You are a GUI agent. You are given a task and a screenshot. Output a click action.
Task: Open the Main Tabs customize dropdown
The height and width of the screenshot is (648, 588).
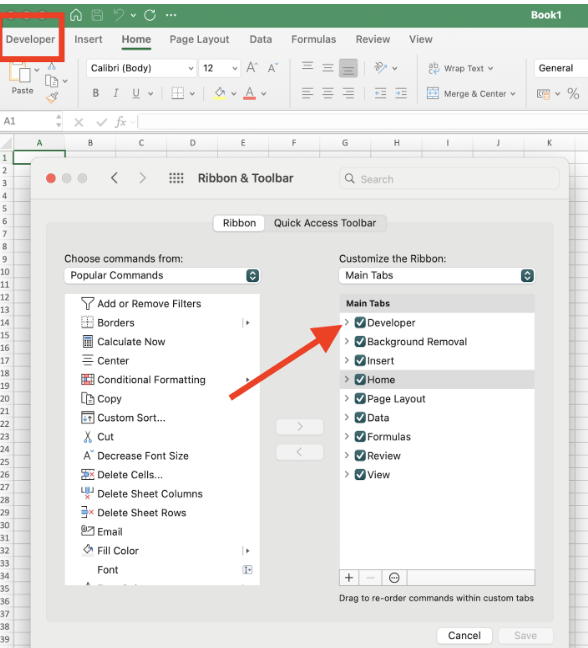tap(437, 276)
